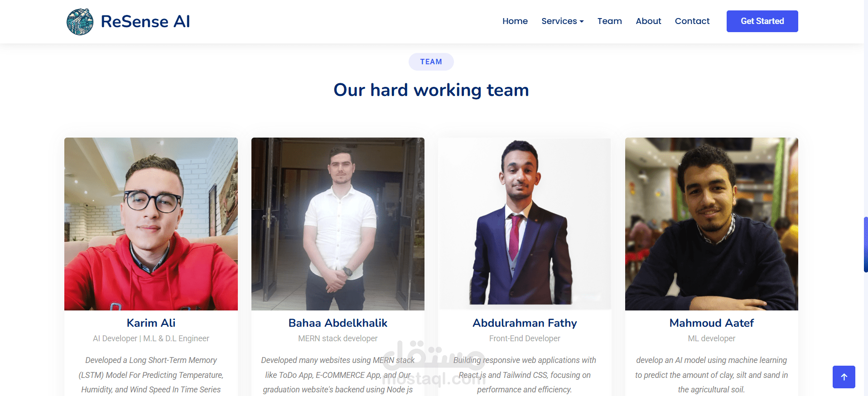This screenshot has height=396, width=868.
Task: Click the ReSense AI circular logo icon
Action: [80, 22]
